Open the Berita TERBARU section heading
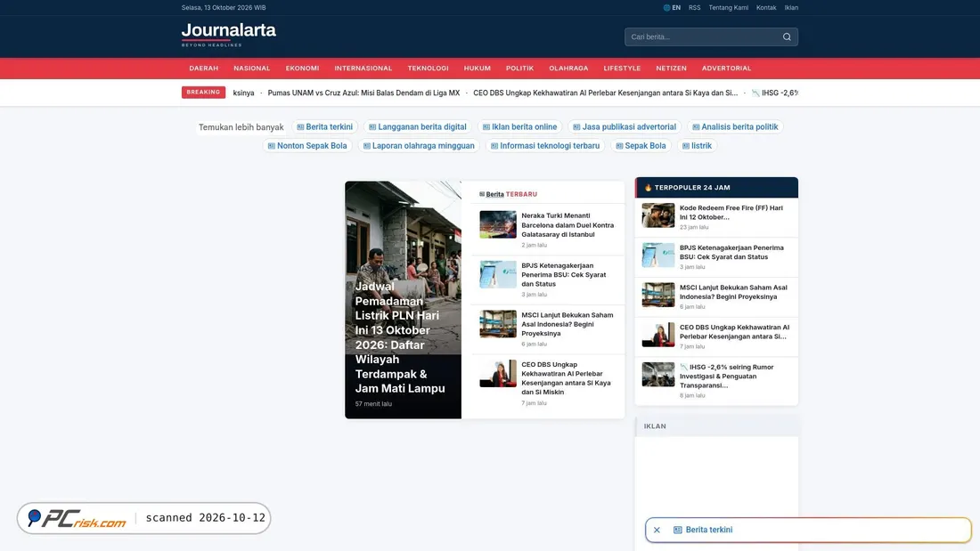This screenshot has height=551, width=980. click(508, 194)
